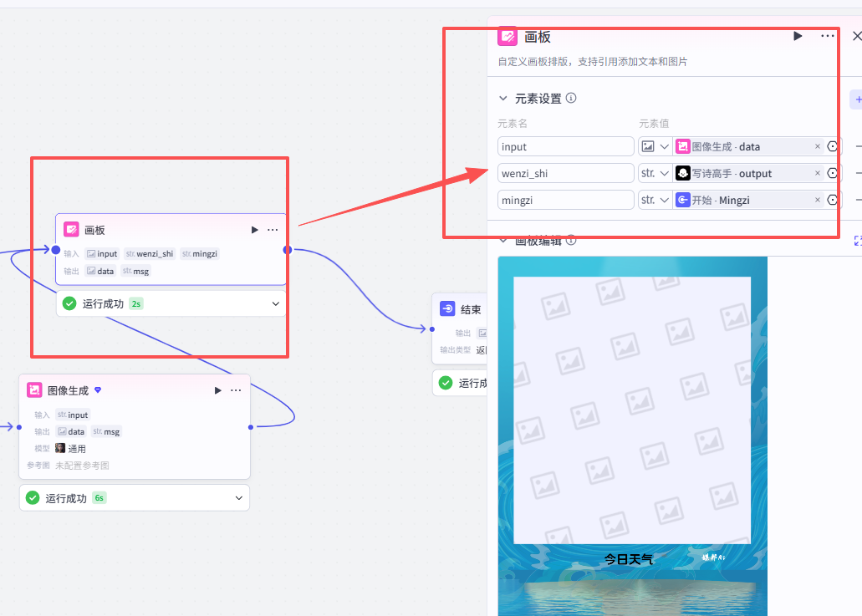The image size is (862, 616).
Task: Click the output connector dot of 画板 node
Action: [x=288, y=250]
